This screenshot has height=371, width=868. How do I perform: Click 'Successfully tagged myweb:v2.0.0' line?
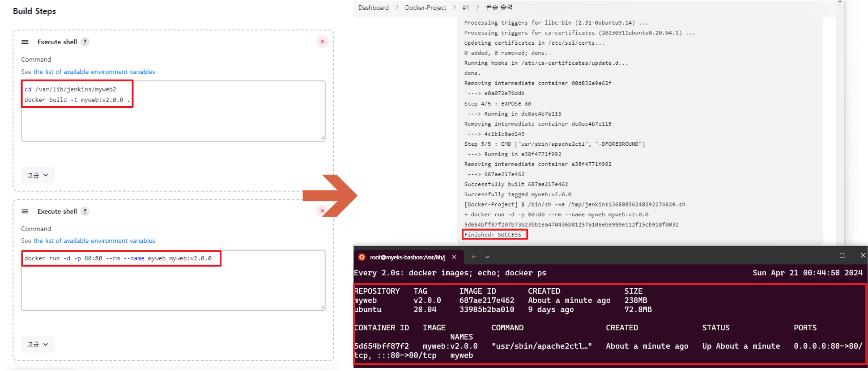click(x=518, y=194)
